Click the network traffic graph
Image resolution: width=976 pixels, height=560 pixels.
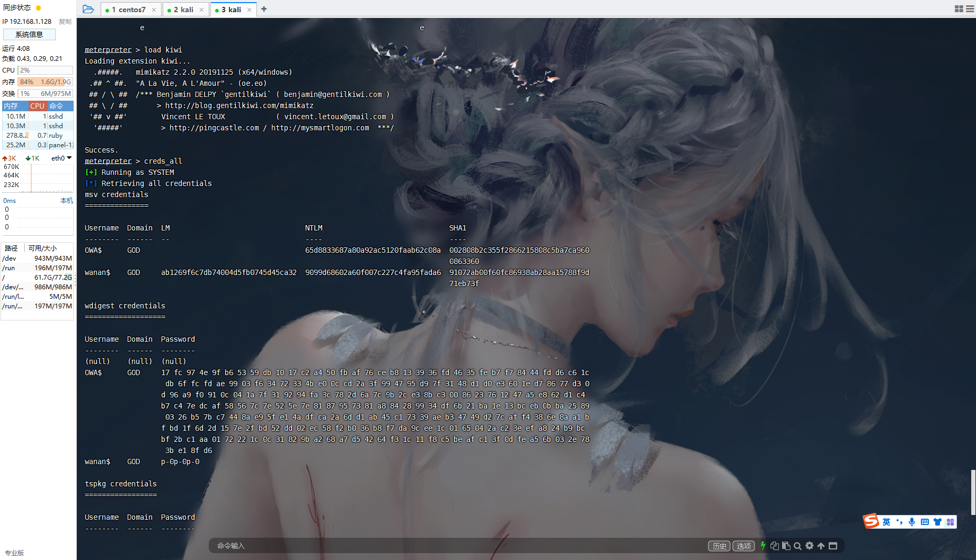(38, 178)
